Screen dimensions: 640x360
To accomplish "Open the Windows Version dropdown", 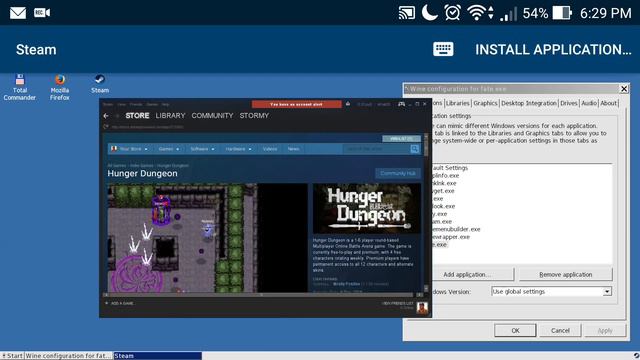I will 551,291.
